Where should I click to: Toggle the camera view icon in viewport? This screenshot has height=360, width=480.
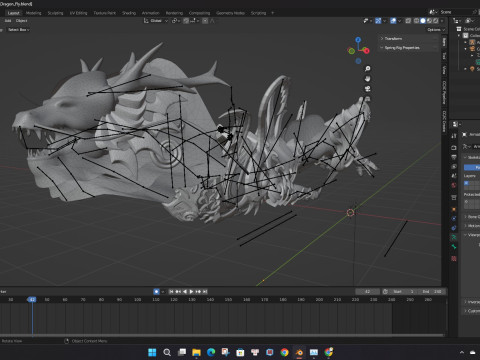pyautogui.click(x=367, y=89)
